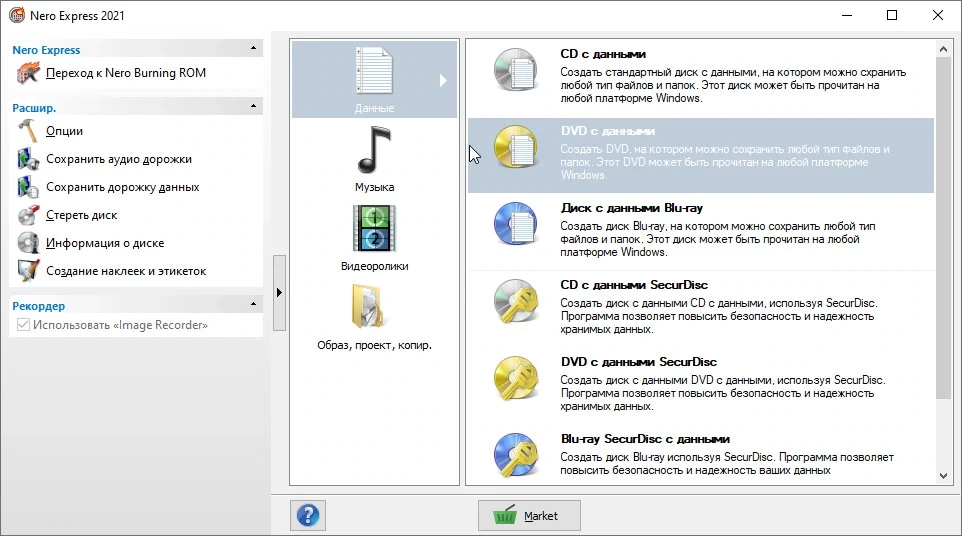Choose DVD с данными SecurDisc title
The width and height of the screenshot is (962, 536).
[x=639, y=362]
